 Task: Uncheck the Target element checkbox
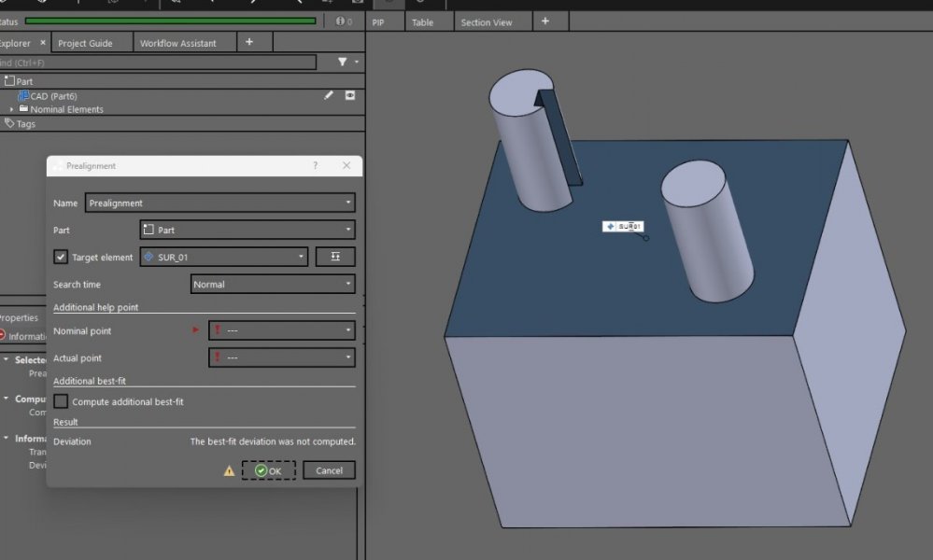[61, 257]
